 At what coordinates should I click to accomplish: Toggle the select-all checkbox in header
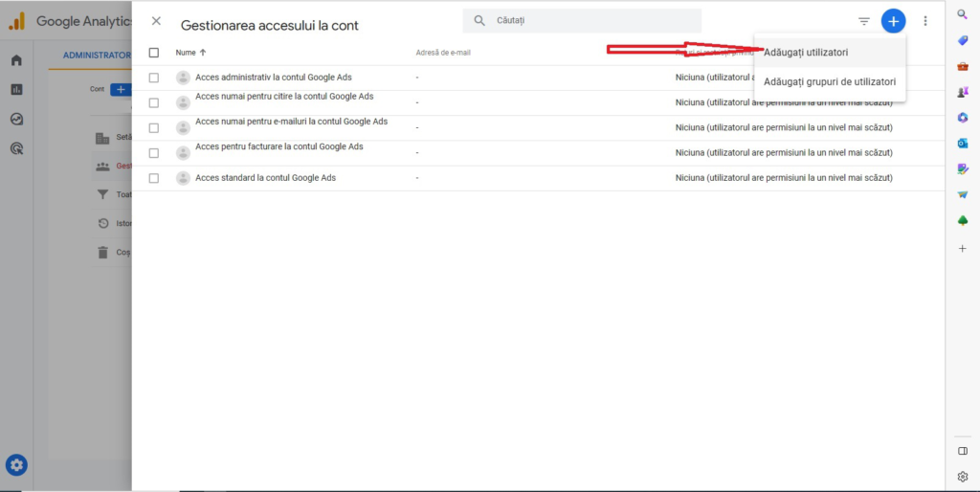pos(154,53)
